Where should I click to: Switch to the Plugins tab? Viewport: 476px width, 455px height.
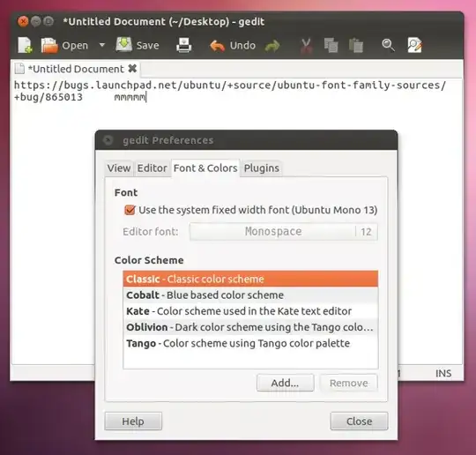262,168
